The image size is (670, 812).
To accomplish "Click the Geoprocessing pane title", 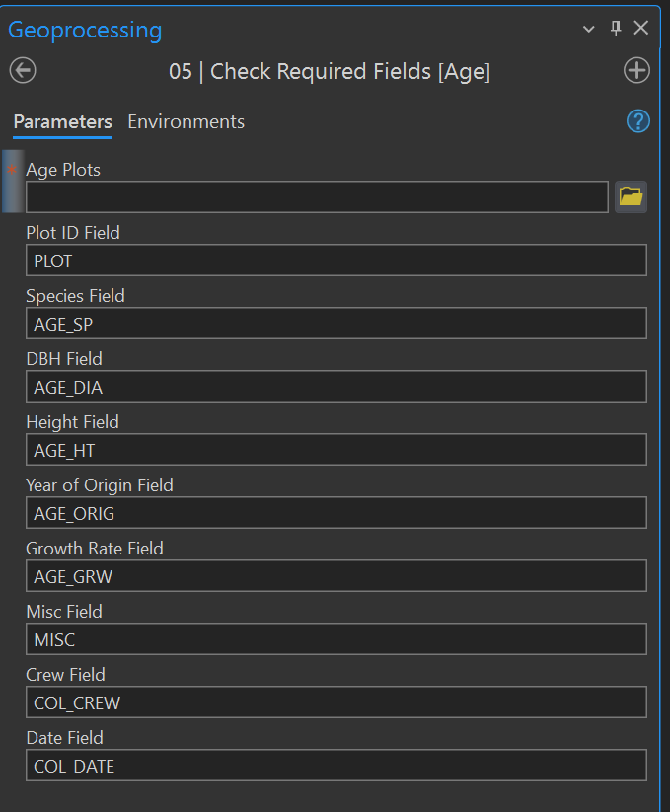I will click(85, 30).
